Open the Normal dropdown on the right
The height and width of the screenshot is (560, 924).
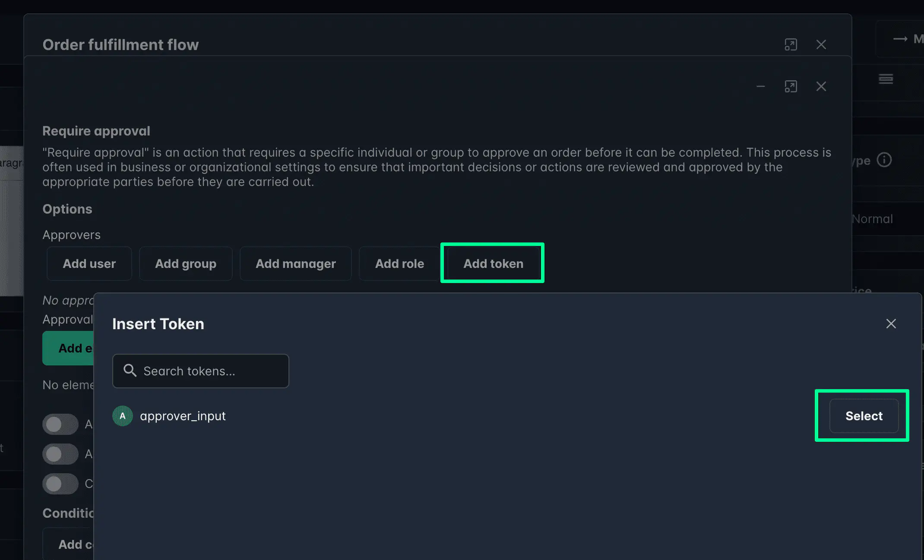[x=872, y=218]
